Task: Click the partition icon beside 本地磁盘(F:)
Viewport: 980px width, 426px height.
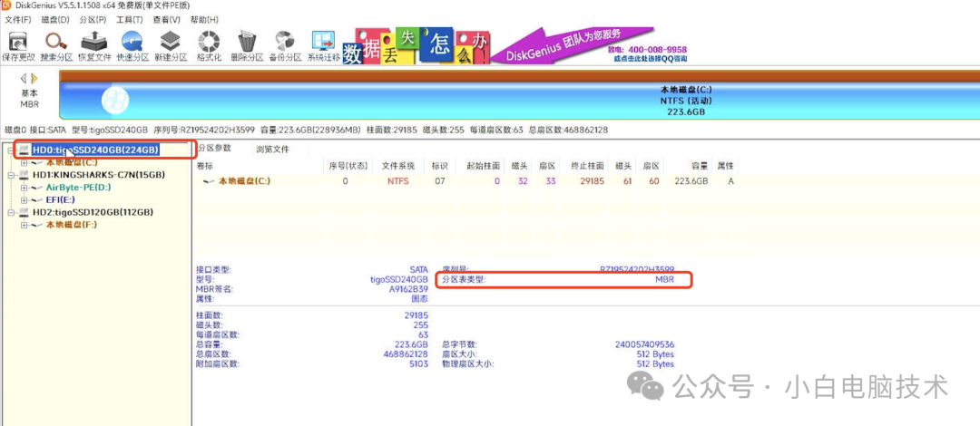Action: click(x=37, y=225)
